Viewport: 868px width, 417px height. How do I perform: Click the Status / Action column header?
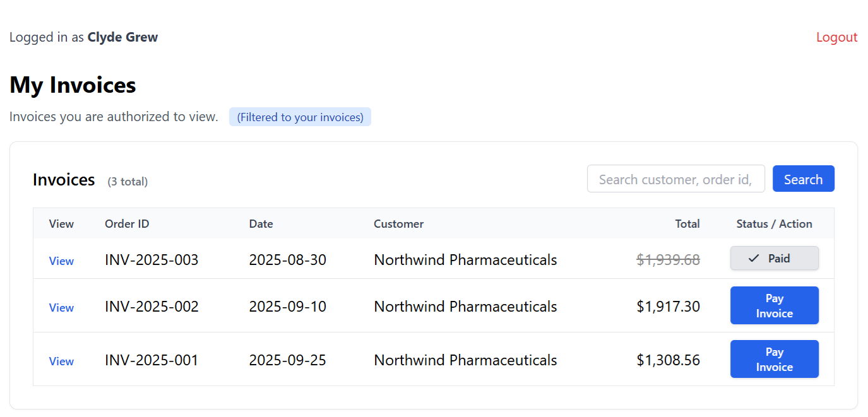pyautogui.click(x=774, y=224)
